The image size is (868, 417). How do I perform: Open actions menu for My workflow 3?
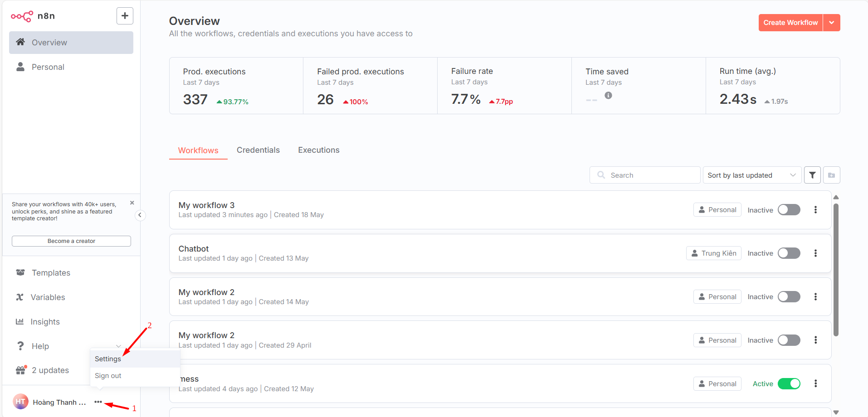[x=815, y=210]
